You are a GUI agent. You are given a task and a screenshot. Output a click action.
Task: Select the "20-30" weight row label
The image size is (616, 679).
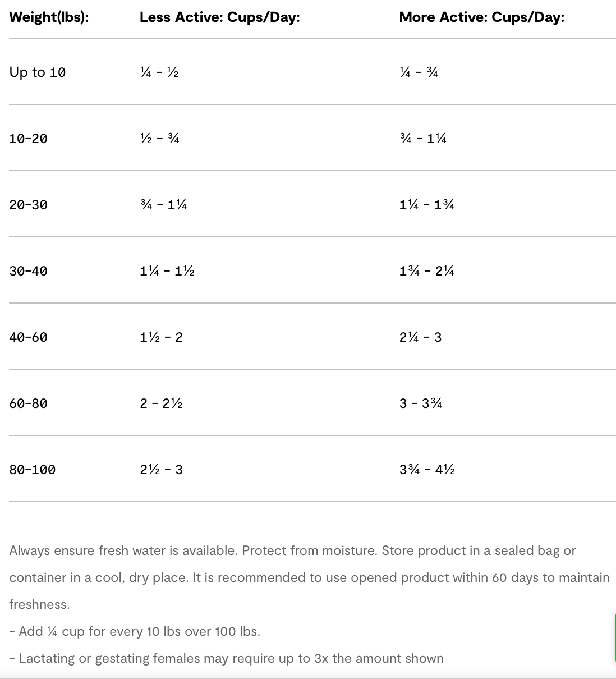pyautogui.click(x=28, y=205)
